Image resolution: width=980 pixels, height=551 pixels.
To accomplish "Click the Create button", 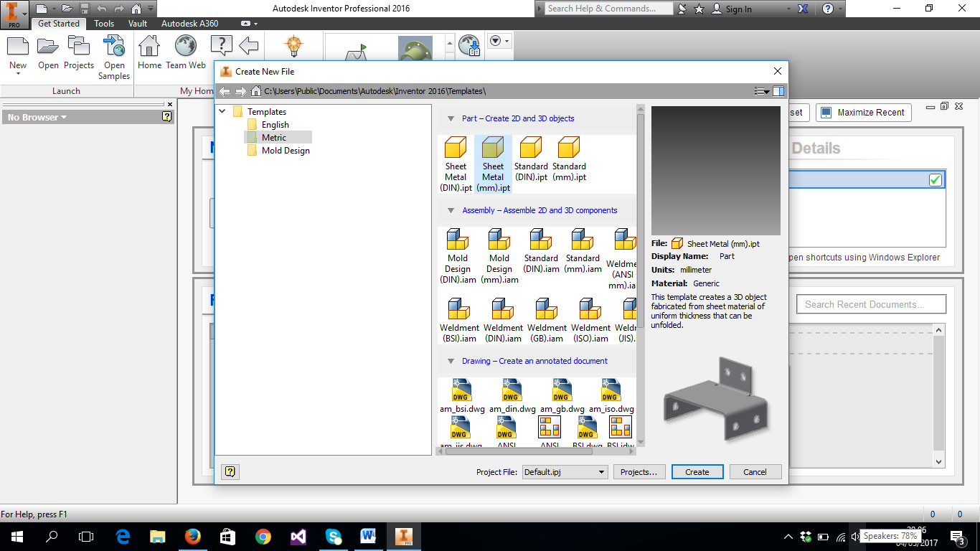I will (697, 471).
